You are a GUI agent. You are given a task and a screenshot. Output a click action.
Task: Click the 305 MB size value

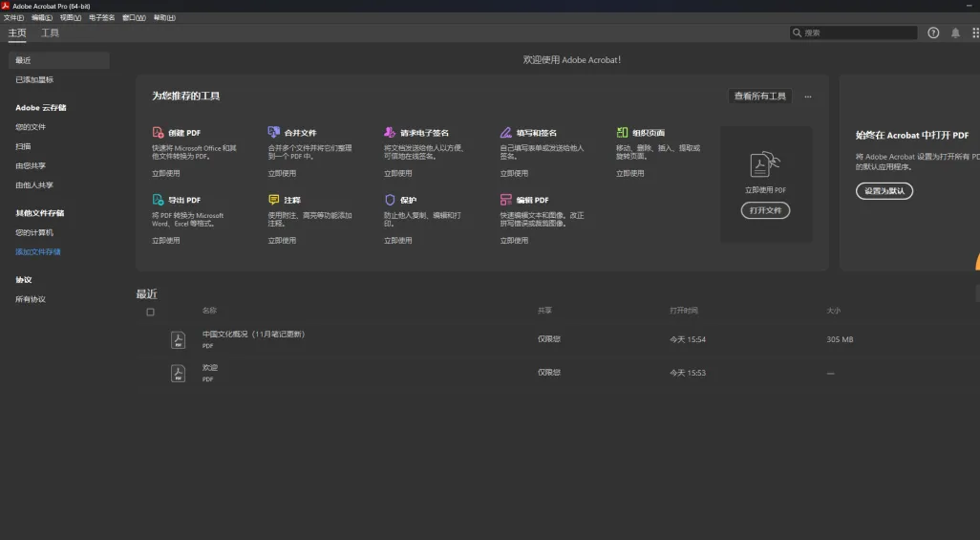840,339
